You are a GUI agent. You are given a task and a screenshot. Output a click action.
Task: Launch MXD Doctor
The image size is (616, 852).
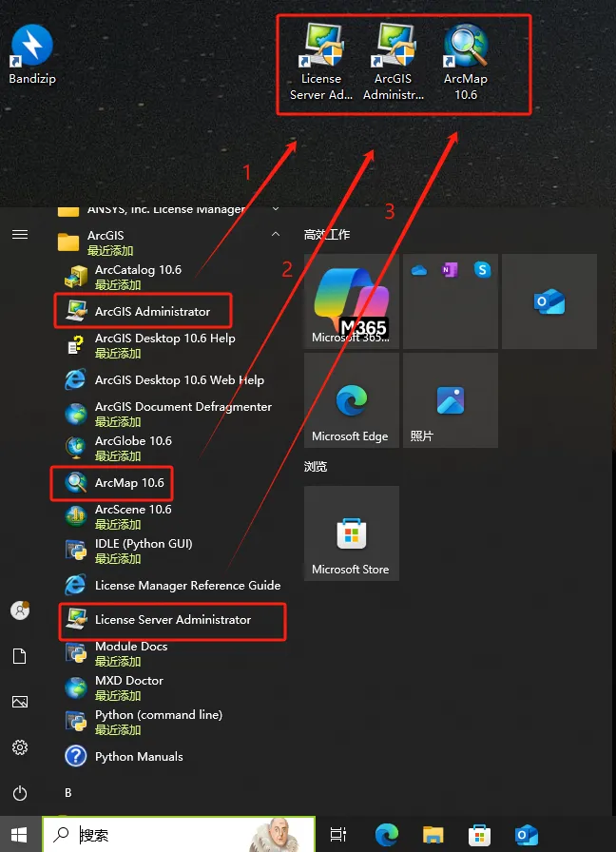pos(169,687)
